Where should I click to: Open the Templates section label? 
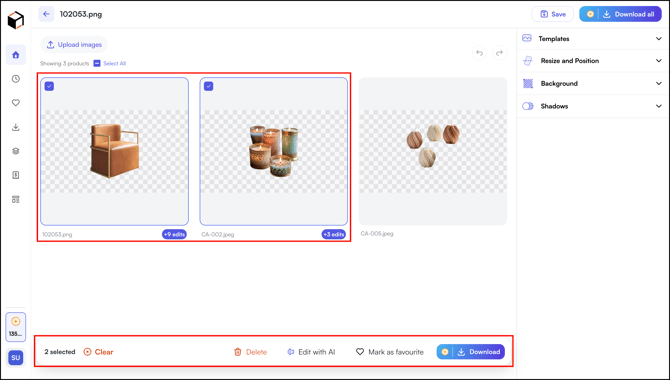(x=554, y=38)
